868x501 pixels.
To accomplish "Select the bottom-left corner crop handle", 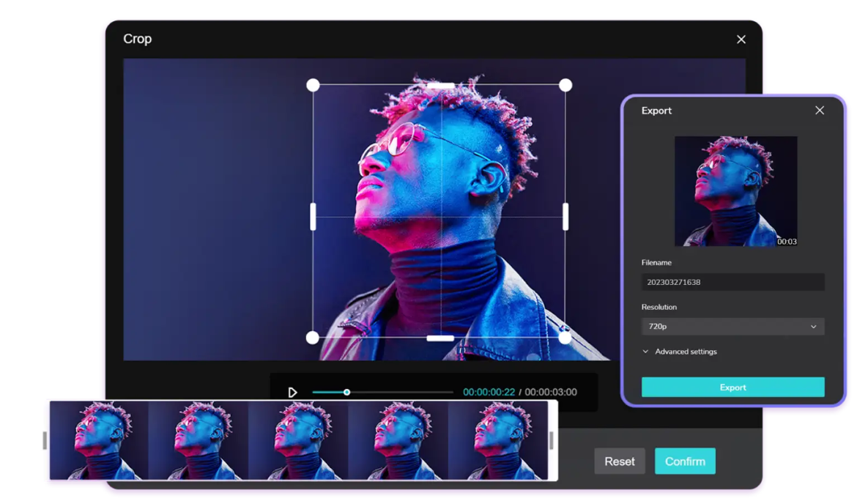I will pyautogui.click(x=313, y=338).
